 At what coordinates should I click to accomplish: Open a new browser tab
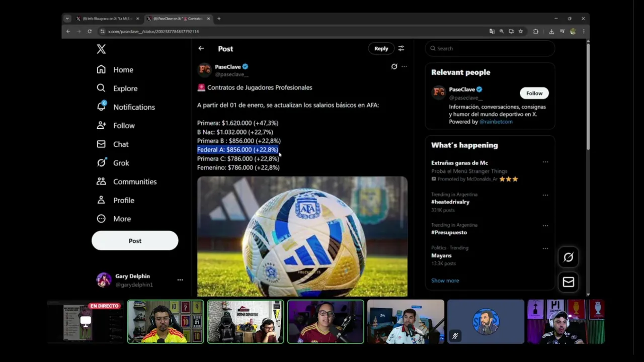pos(219,19)
